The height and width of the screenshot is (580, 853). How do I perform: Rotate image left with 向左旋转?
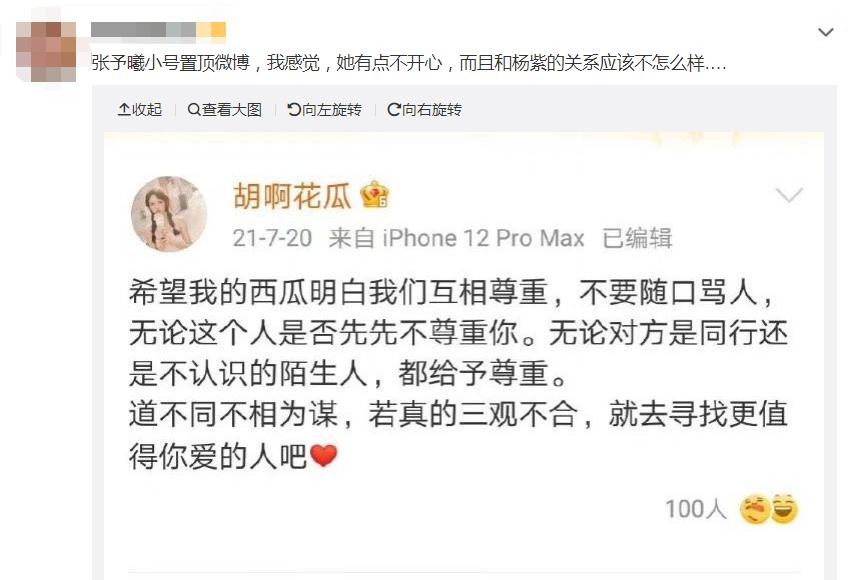324,110
